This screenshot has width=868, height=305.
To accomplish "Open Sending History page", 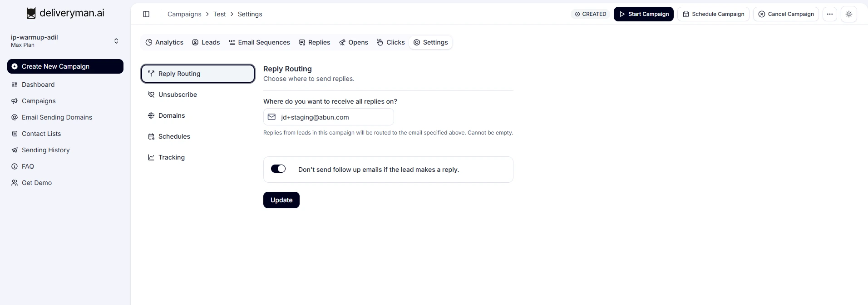I will (45, 150).
